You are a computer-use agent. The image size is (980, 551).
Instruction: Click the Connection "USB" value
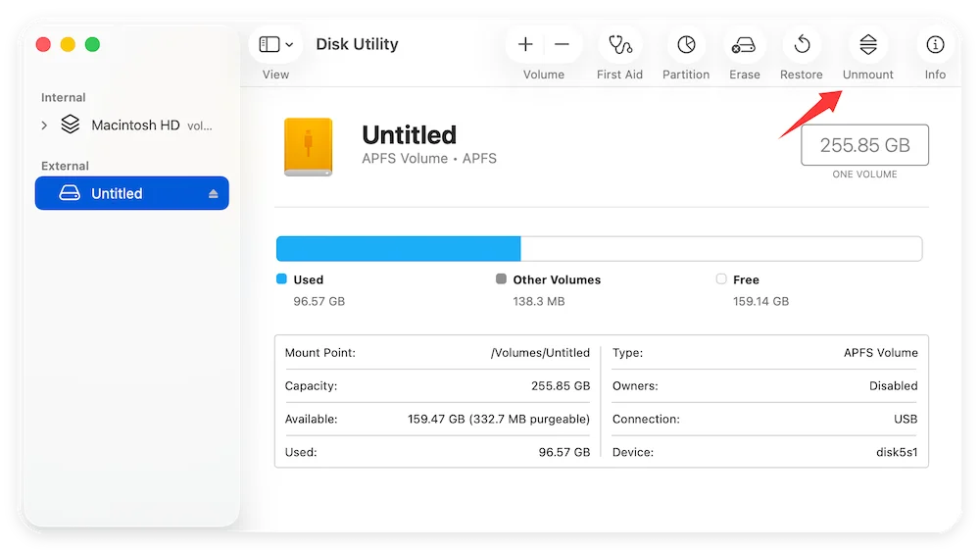(x=906, y=419)
